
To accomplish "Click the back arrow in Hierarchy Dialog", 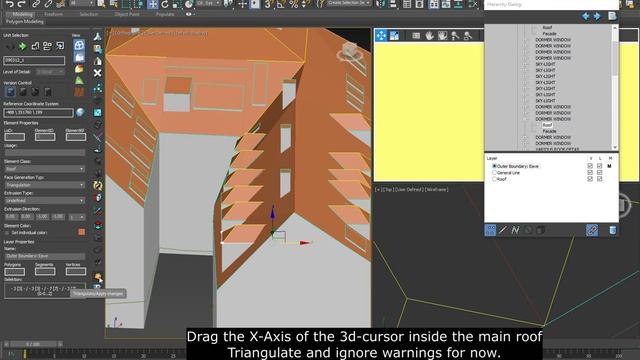I will (586, 16).
